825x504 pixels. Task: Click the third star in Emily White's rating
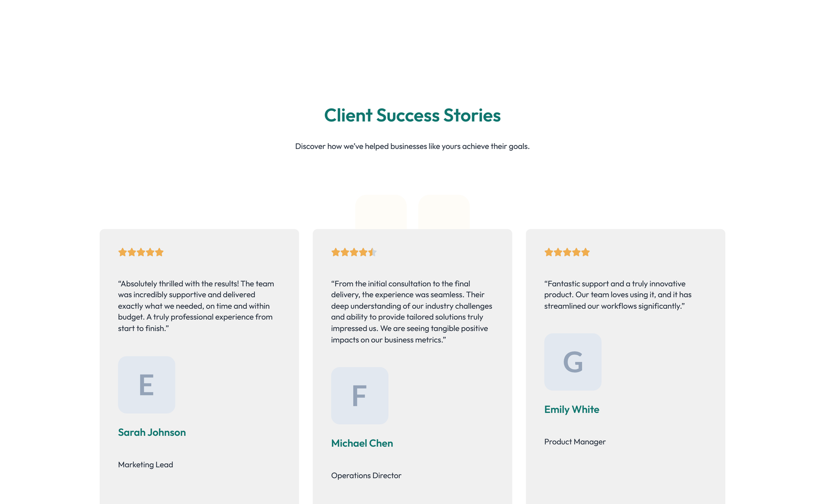567,252
